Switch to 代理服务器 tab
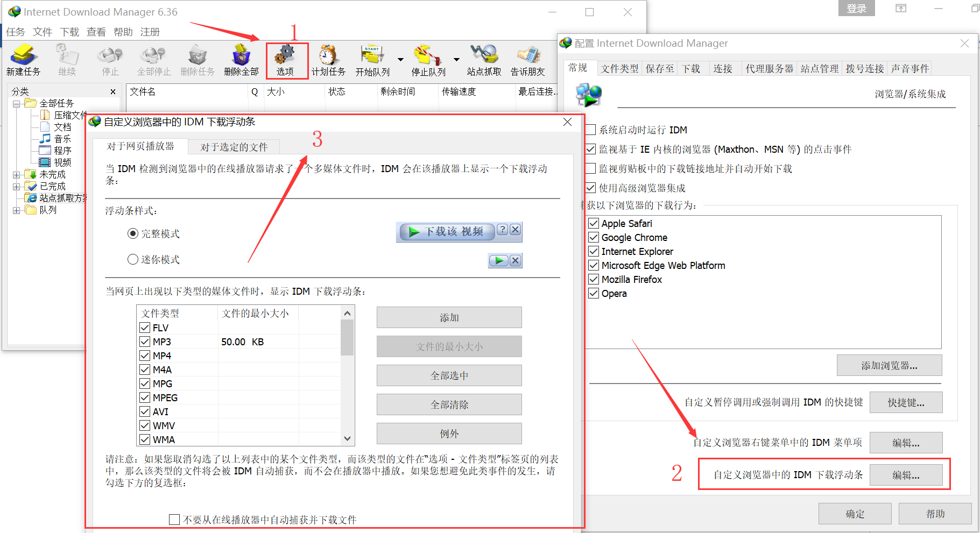This screenshot has height=533, width=980. click(x=770, y=68)
